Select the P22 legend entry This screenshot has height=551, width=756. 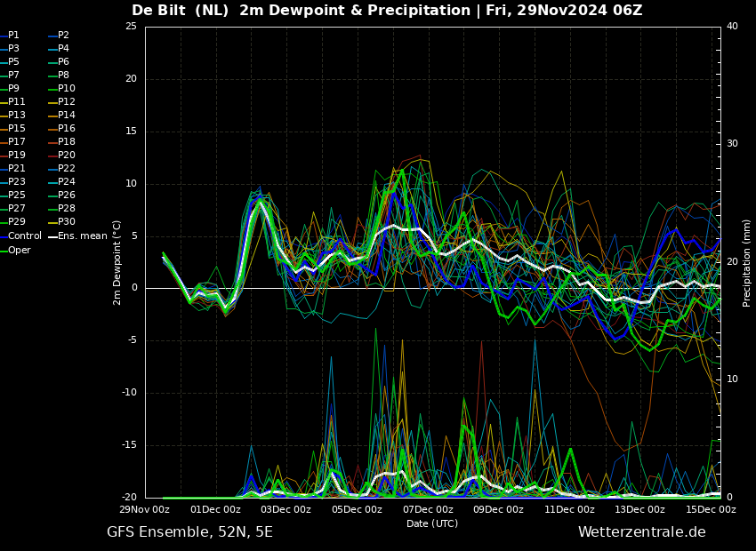(x=66, y=169)
